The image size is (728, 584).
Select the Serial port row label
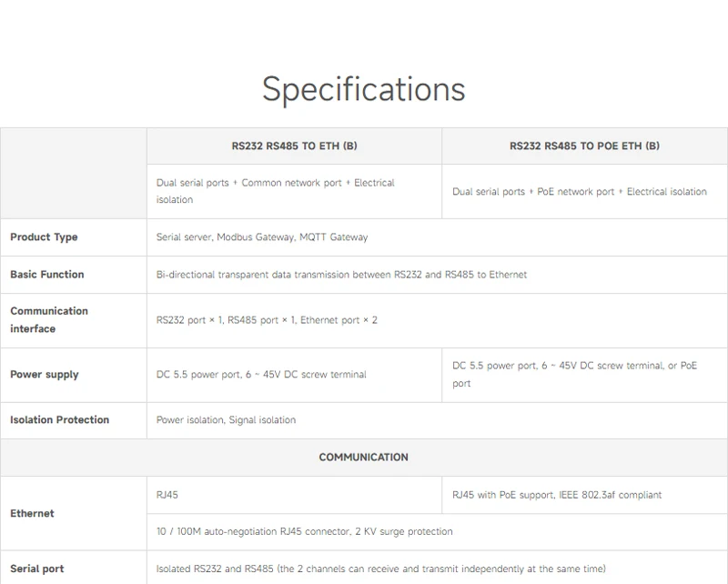tap(36, 569)
